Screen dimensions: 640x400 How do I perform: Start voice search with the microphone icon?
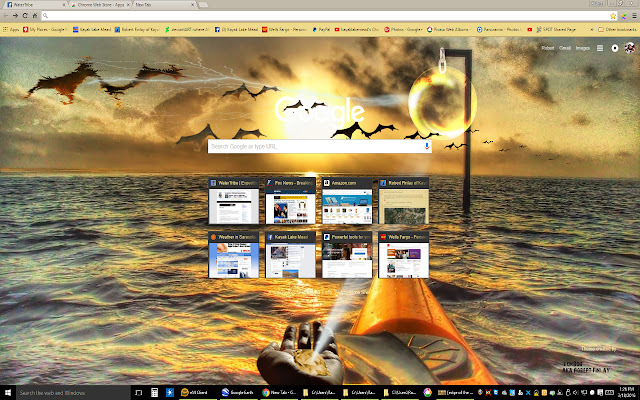(x=427, y=146)
